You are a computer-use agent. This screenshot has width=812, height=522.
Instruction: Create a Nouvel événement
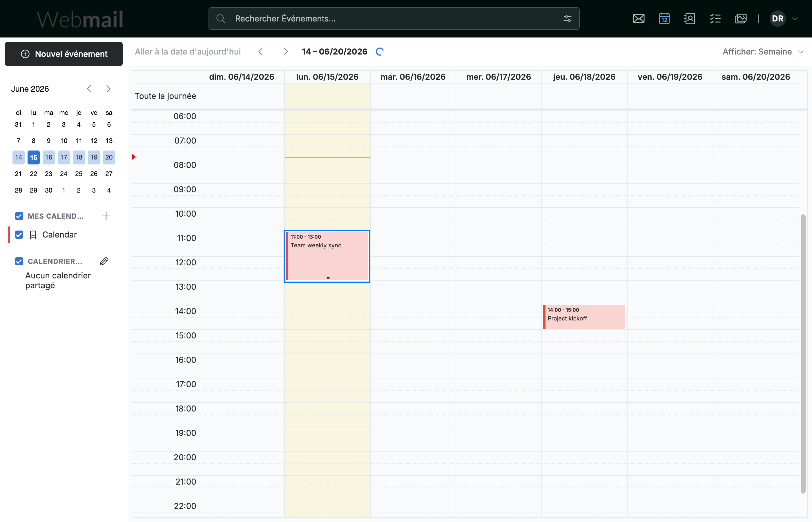(64, 54)
